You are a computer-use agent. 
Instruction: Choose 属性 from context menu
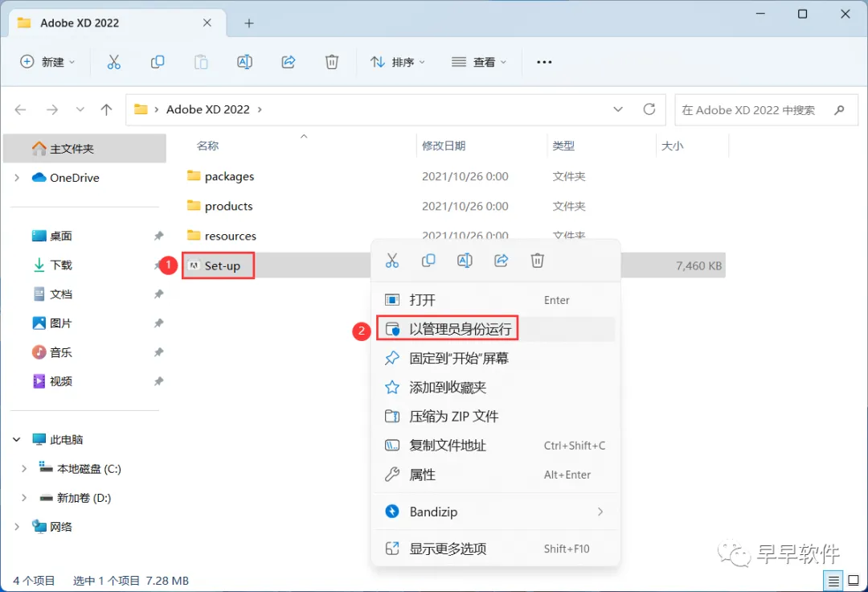pyautogui.click(x=495, y=475)
